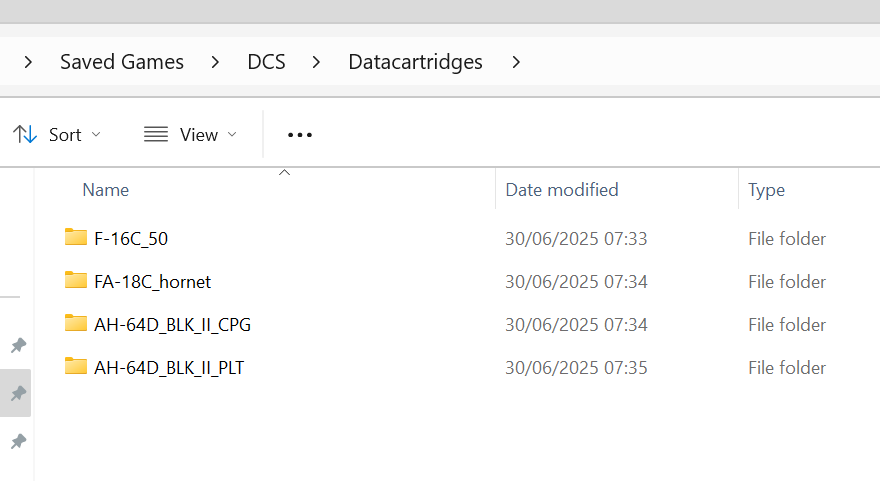Image resolution: width=880 pixels, height=481 pixels.
Task: Click the highlighted pin icon in sidebar
Action: pyautogui.click(x=18, y=393)
